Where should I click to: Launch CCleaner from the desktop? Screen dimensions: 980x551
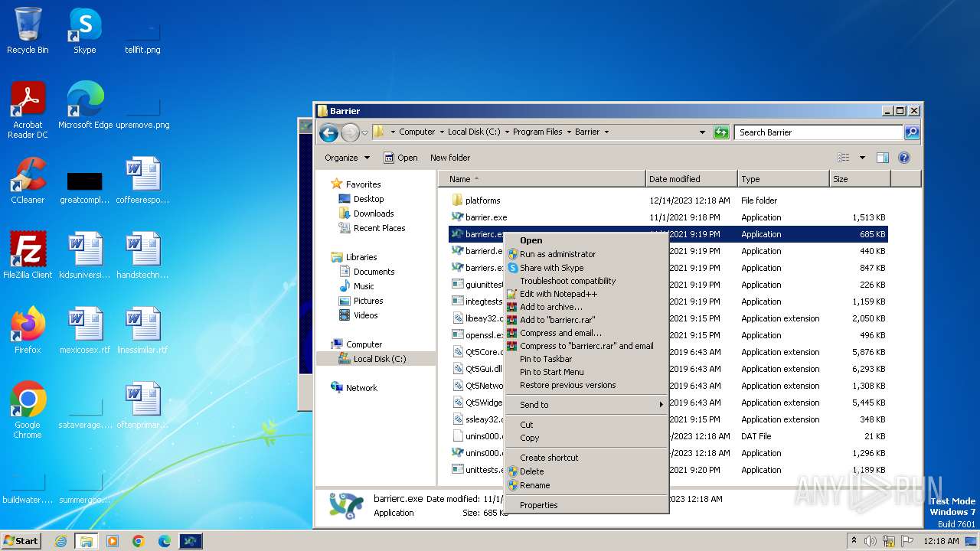tap(28, 181)
